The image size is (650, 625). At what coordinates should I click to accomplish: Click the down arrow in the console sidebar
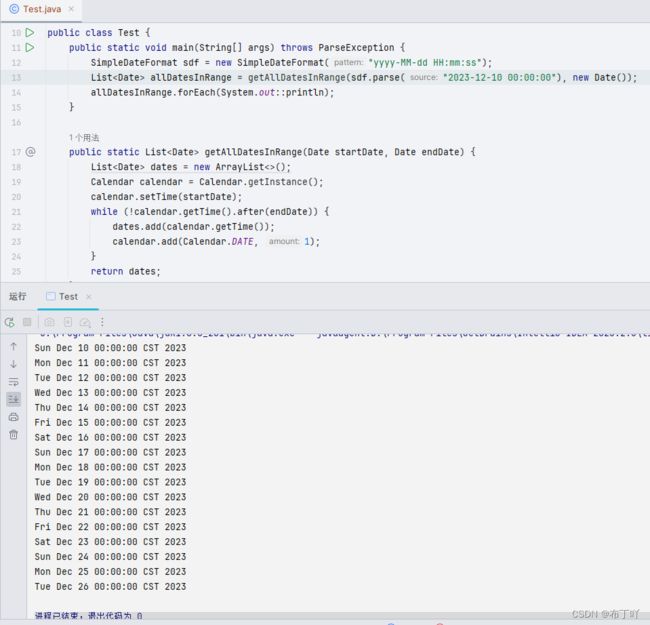coord(13,364)
